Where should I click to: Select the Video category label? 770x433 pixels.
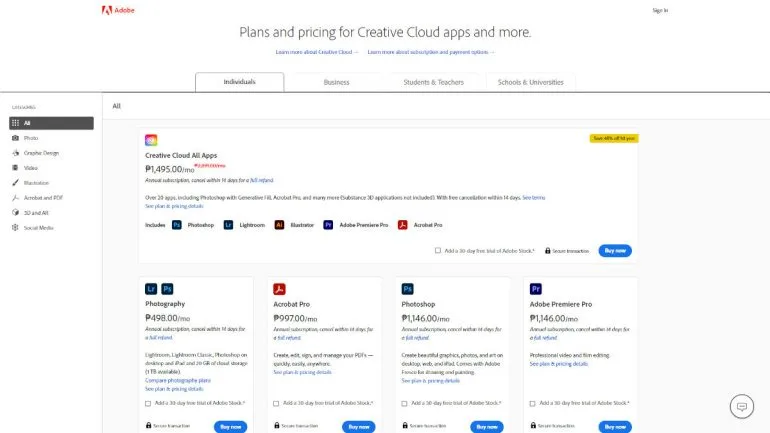pos(31,168)
